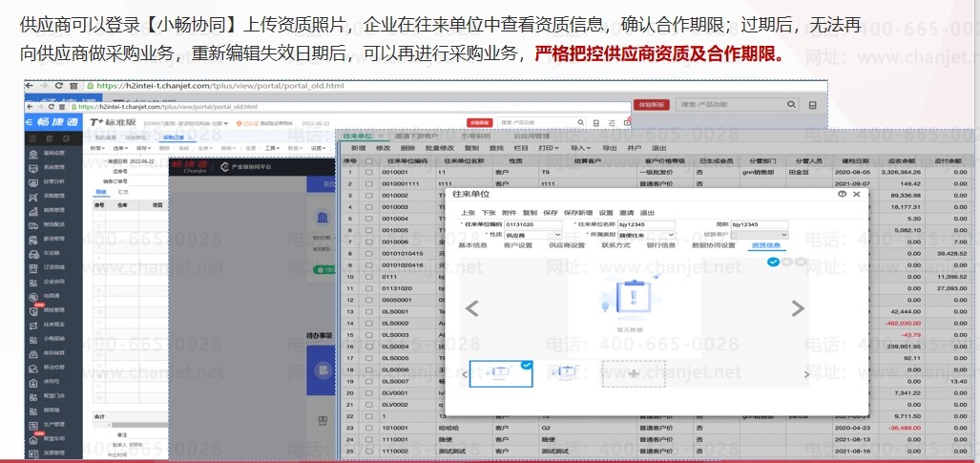
Task: Click 批量修改 in list toolbar
Action: (x=440, y=148)
